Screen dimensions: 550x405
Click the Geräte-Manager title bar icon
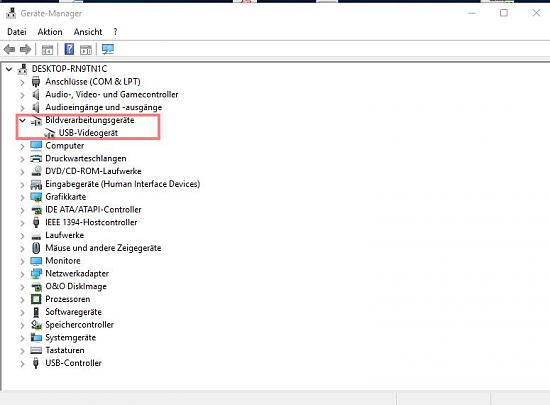pyautogui.click(x=11, y=13)
